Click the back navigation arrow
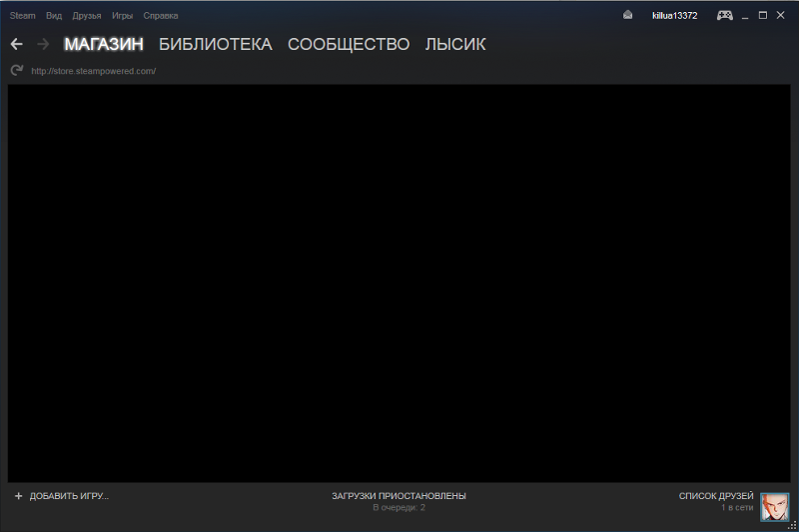Image resolution: width=799 pixels, height=532 pixels. 16,44
